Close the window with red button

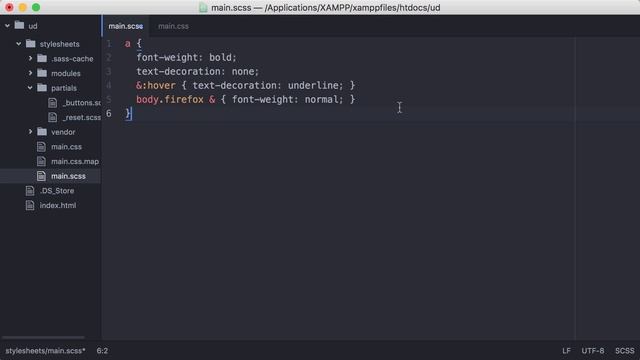click(x=9, y=7)
